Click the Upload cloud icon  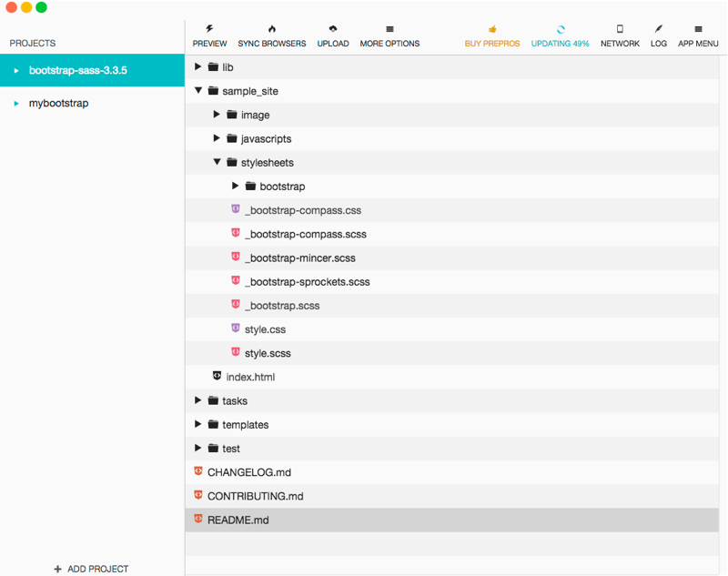(333, 29)
